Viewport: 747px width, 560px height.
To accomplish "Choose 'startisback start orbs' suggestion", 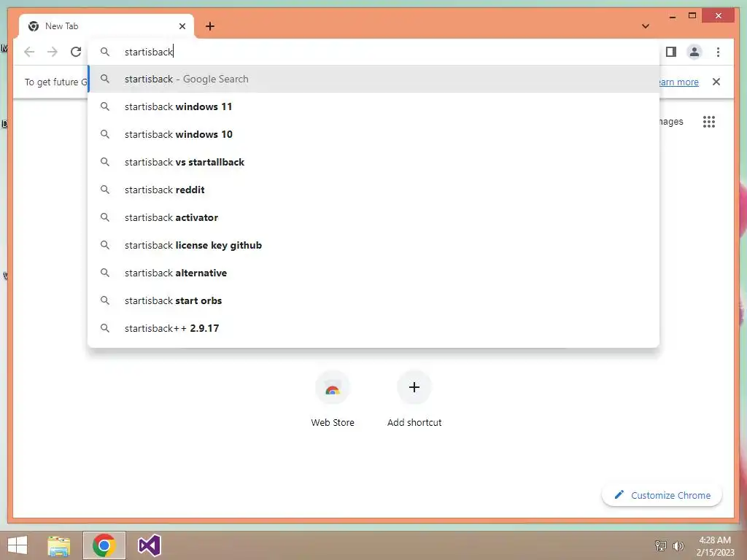I will click(x=374, y=300).
